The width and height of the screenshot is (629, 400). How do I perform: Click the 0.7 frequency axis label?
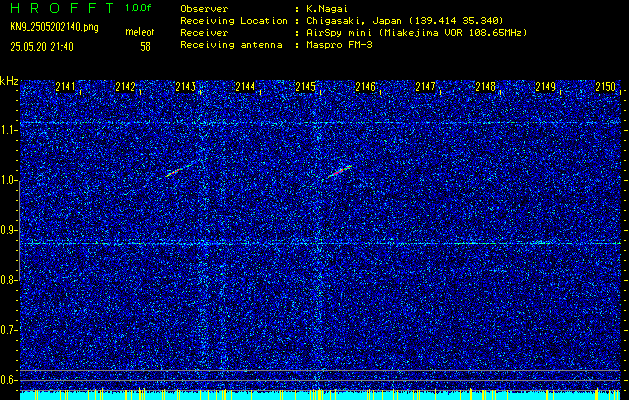(x=8, y=330)
